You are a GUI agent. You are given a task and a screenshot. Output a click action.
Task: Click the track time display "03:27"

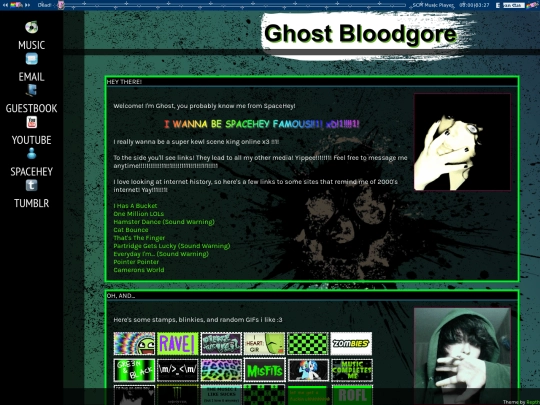[x=482, y=5]
